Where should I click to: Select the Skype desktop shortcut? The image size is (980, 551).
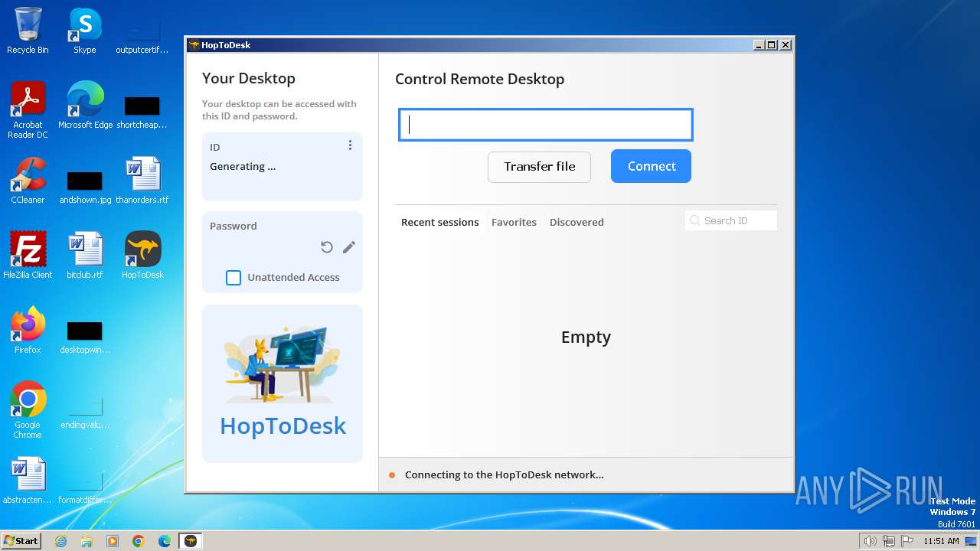(85, 31)
